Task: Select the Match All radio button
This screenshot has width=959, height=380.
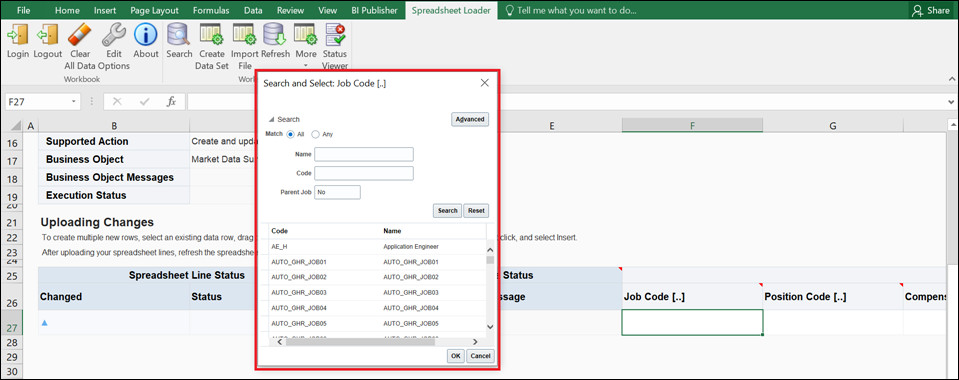Action: (291, 134)
